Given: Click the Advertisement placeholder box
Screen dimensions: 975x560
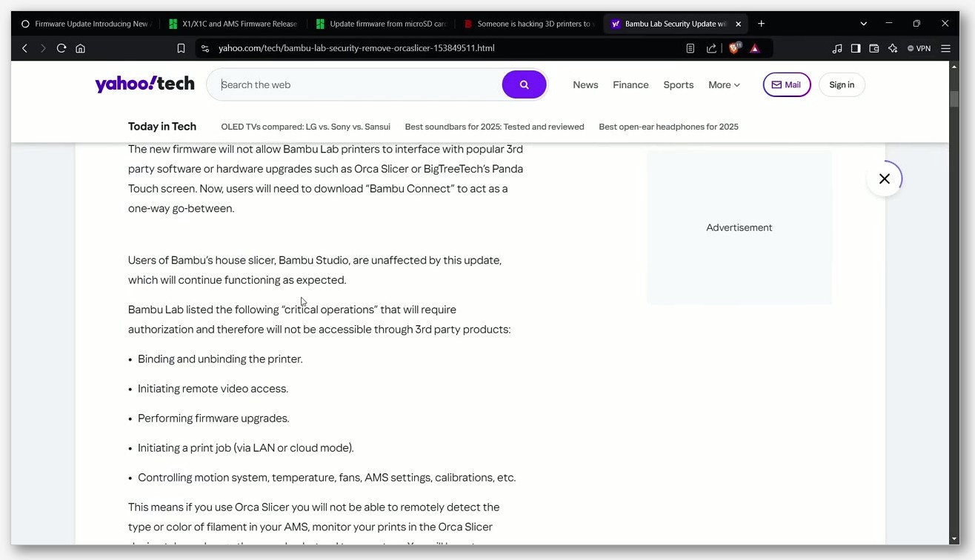Looking at the screenshot, I should [739, 227].
